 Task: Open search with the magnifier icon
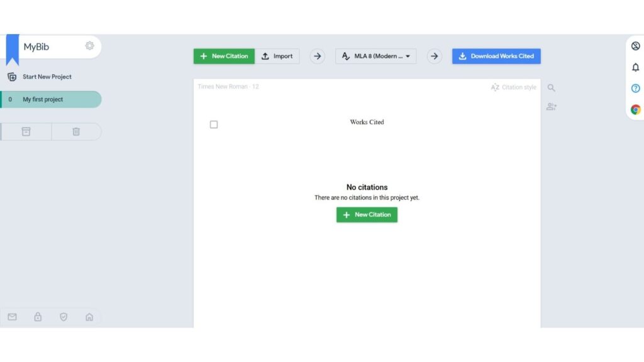coord(552,88)
